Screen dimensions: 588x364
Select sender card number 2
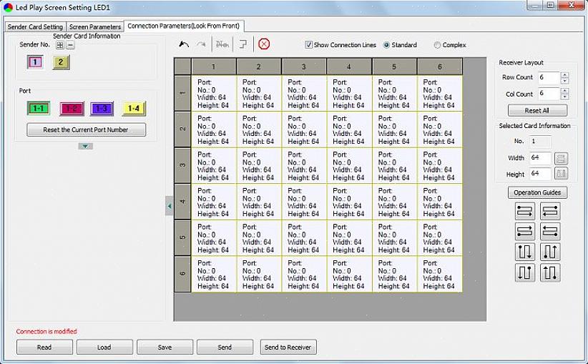[x=61, y=62]
